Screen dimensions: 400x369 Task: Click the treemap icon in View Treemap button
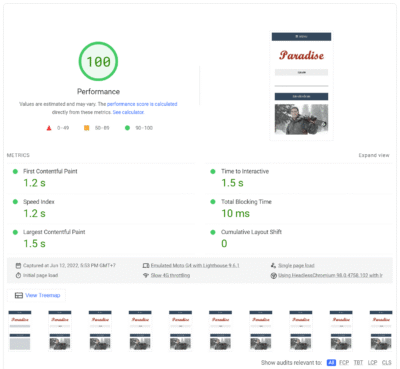19,295
